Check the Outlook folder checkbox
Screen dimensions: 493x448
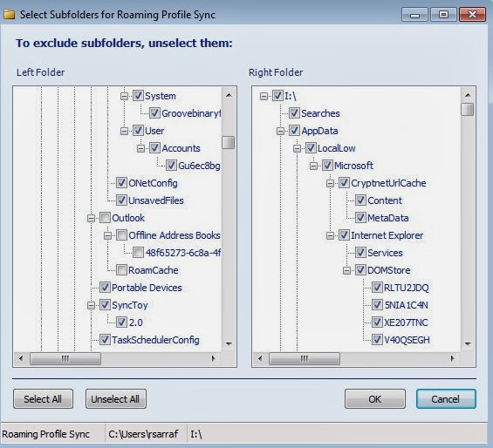click(x=105, y=217)
